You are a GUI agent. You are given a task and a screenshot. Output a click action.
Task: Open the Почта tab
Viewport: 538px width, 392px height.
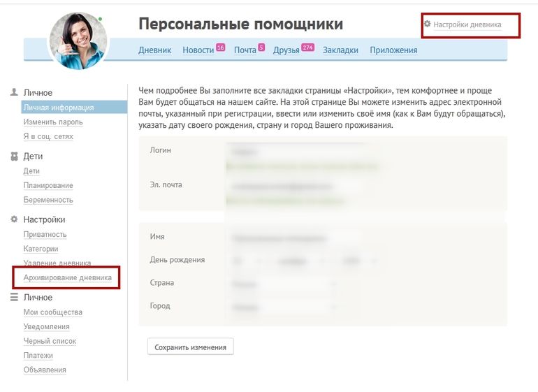click(x=245, y=50)
